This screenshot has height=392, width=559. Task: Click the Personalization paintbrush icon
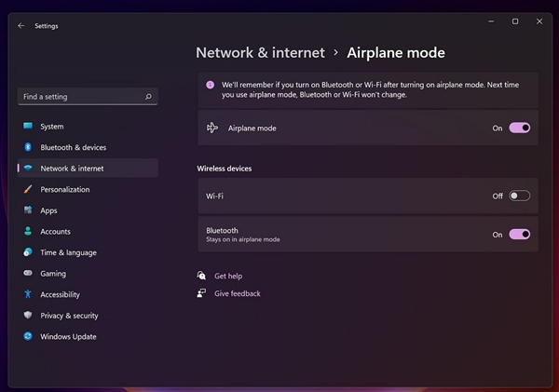pos(28,189)
